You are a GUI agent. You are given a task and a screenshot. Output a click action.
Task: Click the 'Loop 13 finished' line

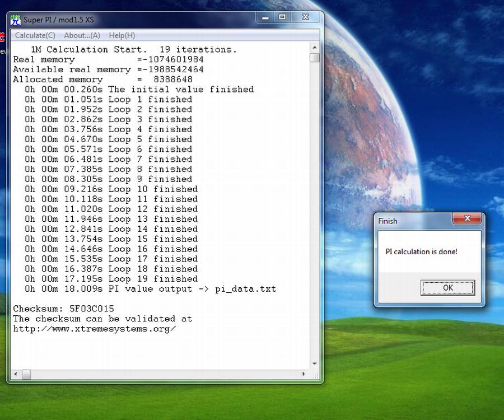coord(111,219)
